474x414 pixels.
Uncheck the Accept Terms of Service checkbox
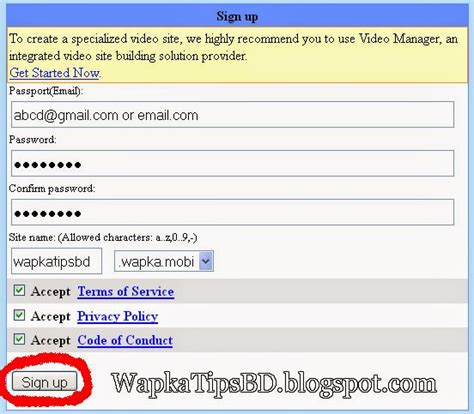(x=19, y=290)
